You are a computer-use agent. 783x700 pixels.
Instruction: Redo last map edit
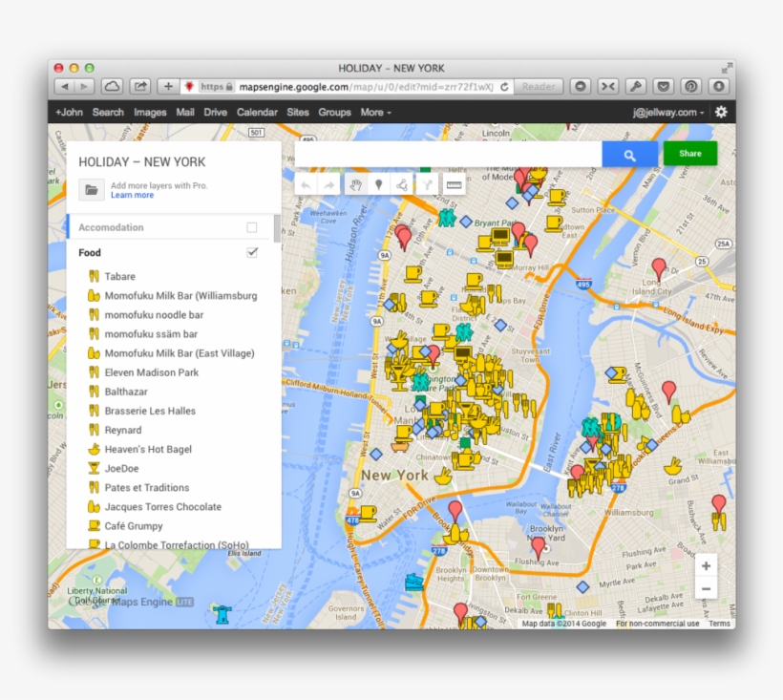click(x=328, y=185)
